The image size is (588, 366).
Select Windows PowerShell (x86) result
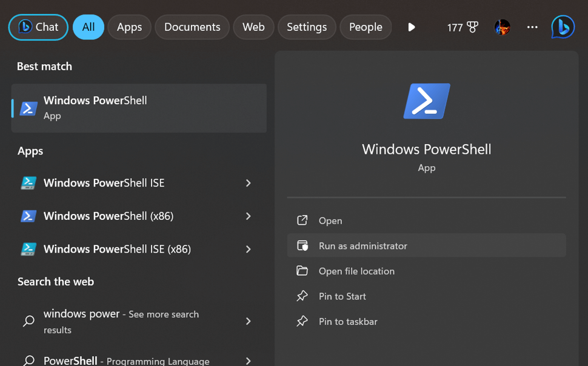pos(139,216)
